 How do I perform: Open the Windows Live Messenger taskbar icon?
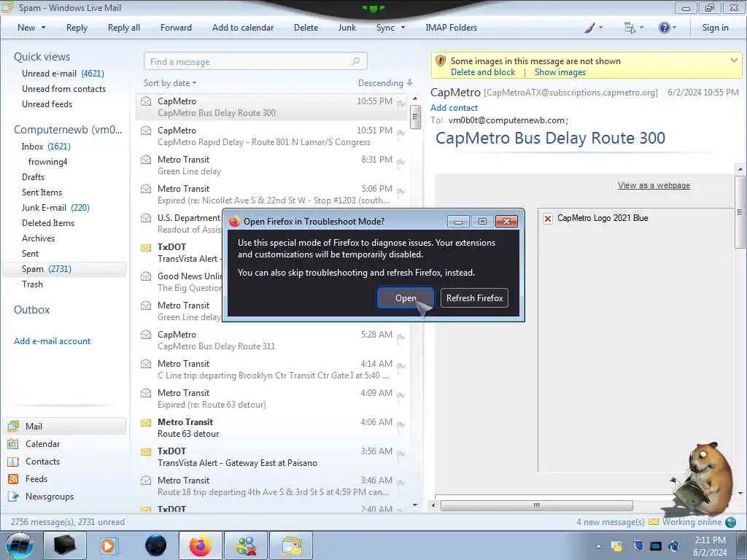[246, 545]
